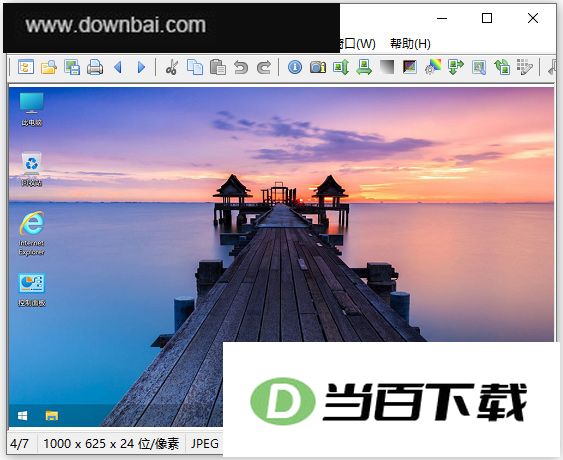563x460 pixels.
Task: Minimize the viewer window
Action: click(x=442, y=18)
